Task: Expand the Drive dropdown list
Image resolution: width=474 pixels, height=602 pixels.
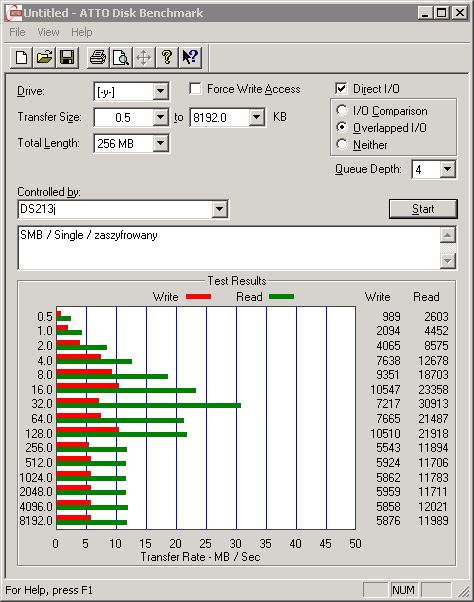Action: [x=160, y=91]
